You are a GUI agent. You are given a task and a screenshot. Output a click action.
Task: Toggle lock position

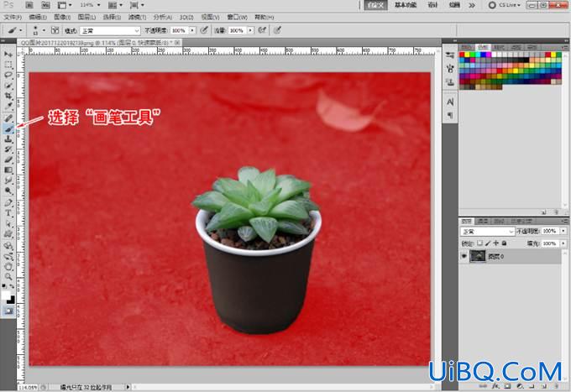(496, 243)
